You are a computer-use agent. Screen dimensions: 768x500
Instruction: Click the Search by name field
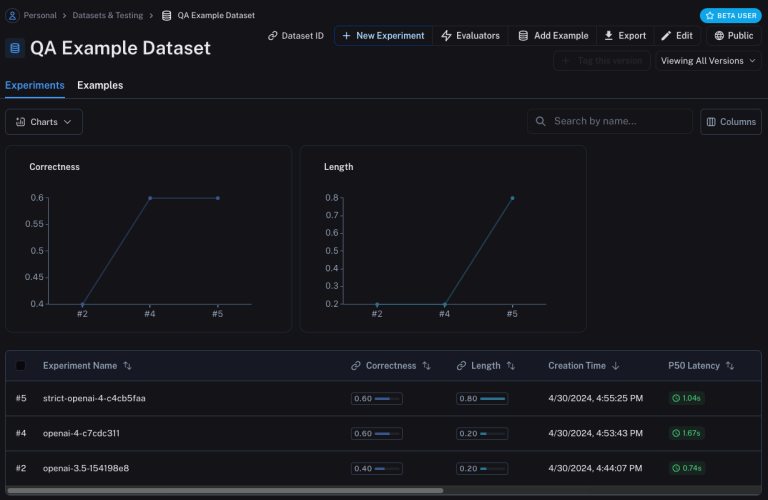point(610,122)
